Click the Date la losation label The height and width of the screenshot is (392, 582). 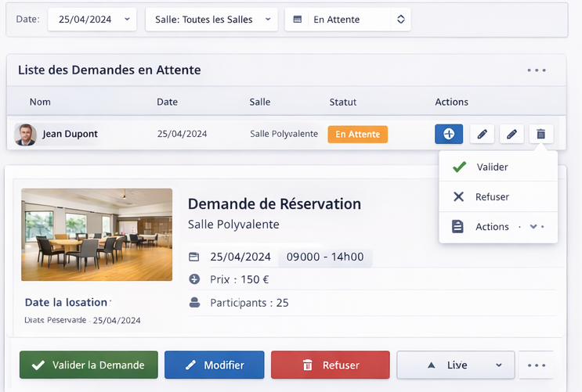coord(66,302)
